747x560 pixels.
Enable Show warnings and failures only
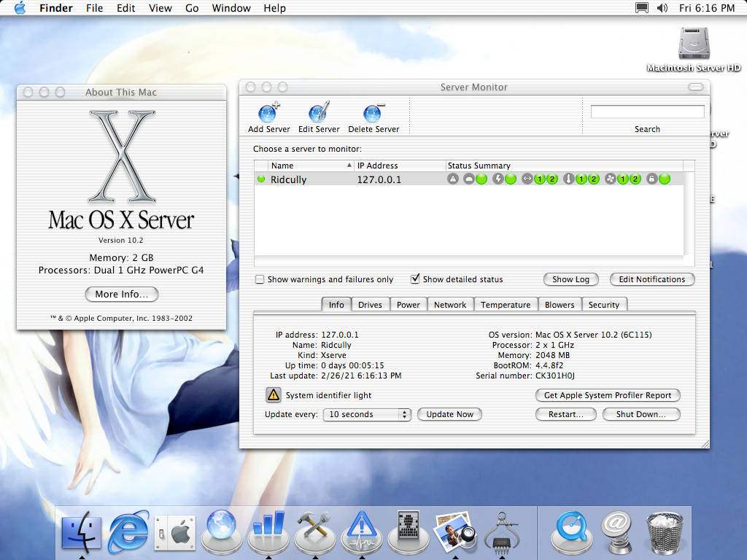[x=260, y=279]
